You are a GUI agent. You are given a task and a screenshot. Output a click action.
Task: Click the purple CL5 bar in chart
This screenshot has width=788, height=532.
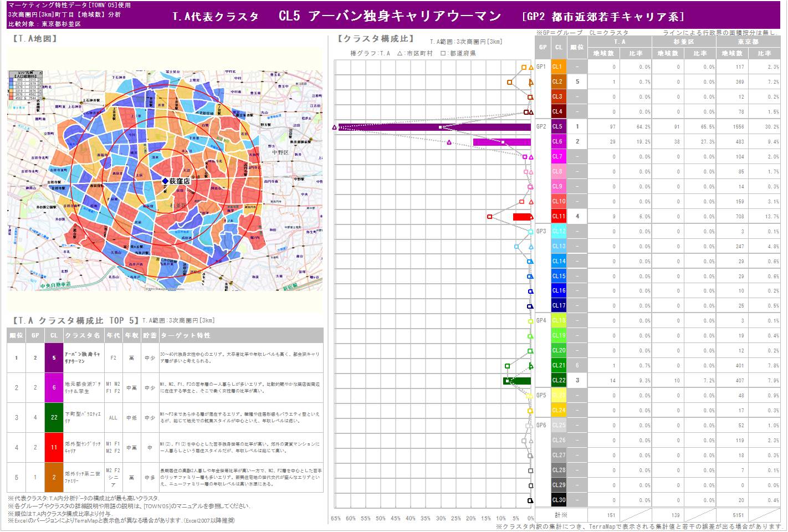[434, 127]
